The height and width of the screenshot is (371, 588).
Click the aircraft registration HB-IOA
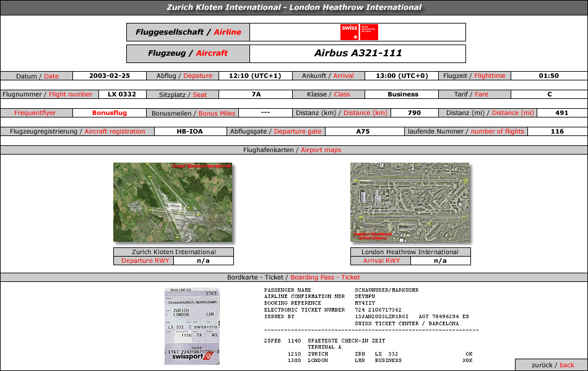(x=190, y=132)
